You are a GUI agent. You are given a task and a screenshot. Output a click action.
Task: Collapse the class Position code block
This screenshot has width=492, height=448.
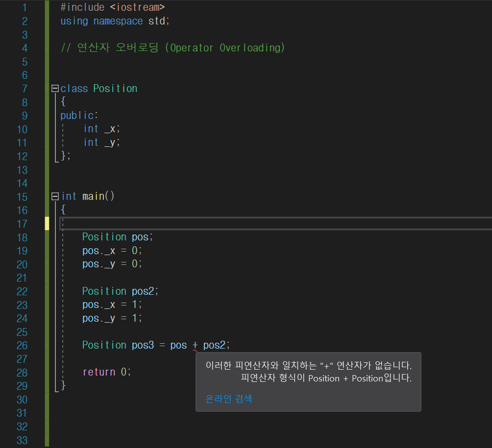[x=55, y=89]
